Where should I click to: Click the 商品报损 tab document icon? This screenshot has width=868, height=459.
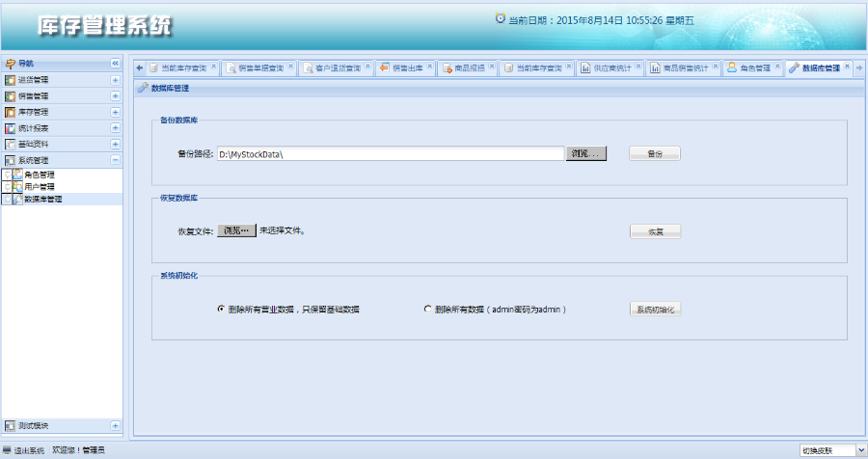(448, 68)
